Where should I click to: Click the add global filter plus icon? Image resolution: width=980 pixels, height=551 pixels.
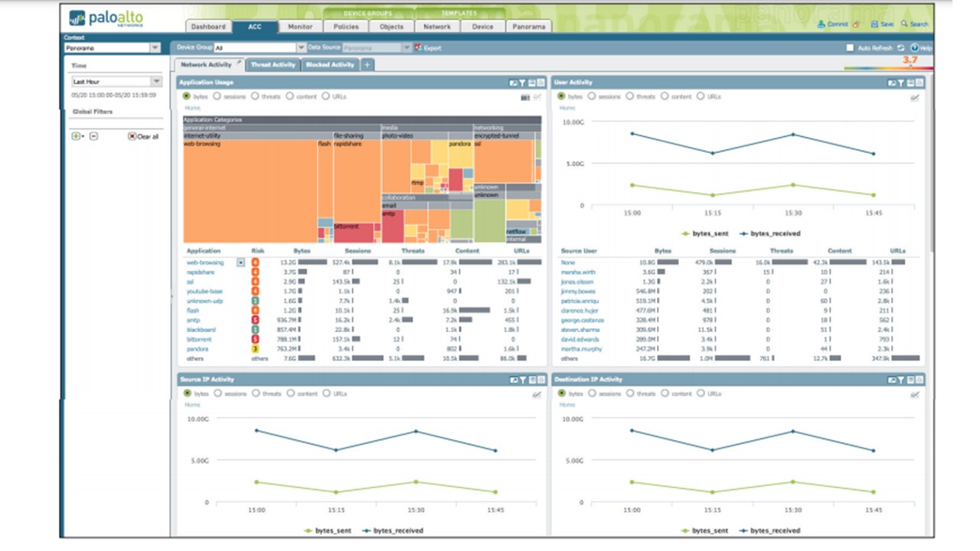coord(76,136)
